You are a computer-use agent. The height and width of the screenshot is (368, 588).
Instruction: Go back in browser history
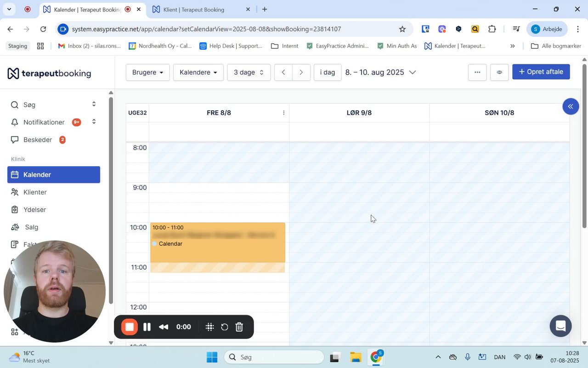(10, 29)
